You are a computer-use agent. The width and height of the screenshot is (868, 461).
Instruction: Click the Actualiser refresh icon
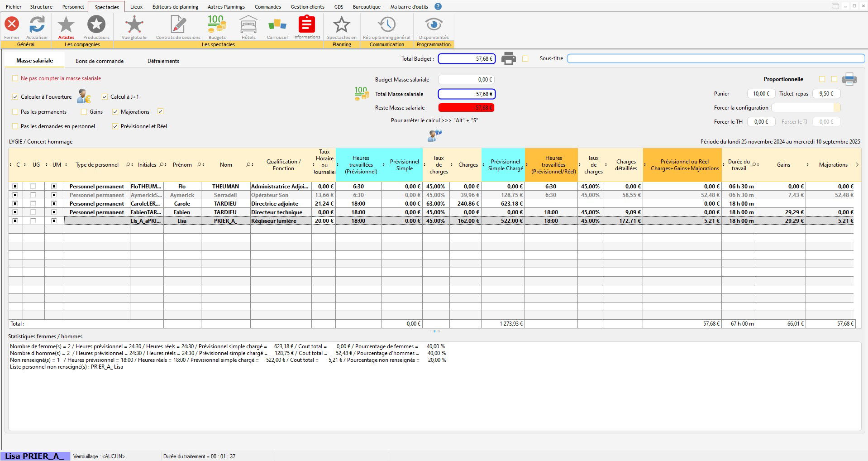point(37,24)
